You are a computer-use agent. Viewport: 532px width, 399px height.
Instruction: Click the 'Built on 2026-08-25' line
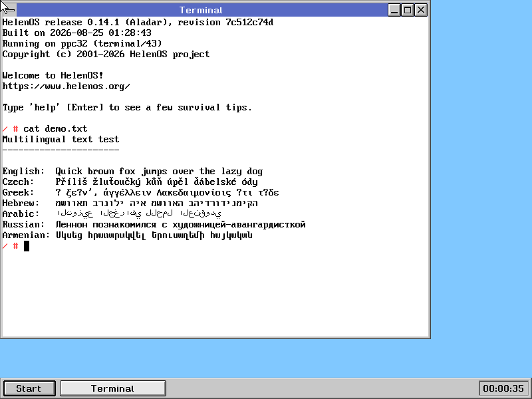(x=76, y=33)
